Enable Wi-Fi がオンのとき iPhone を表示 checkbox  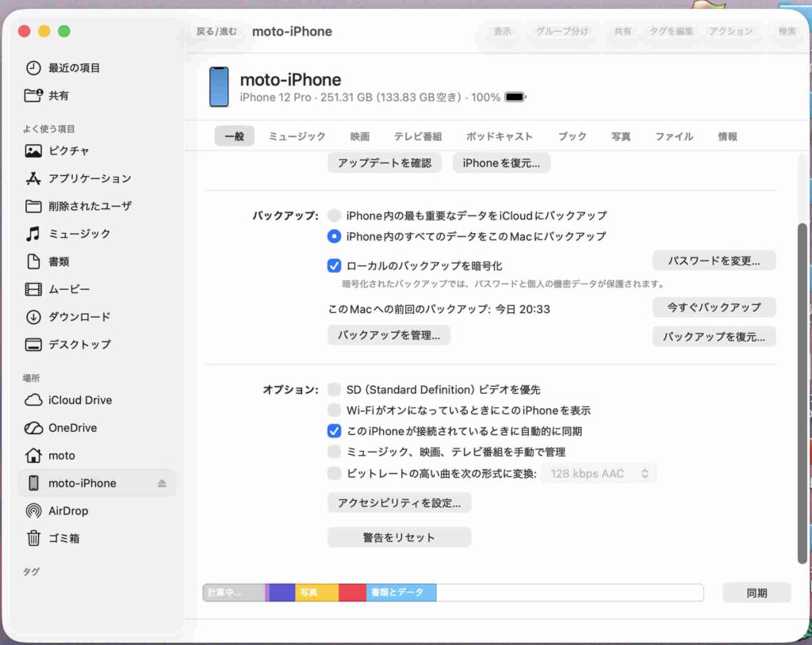(335, 410)
